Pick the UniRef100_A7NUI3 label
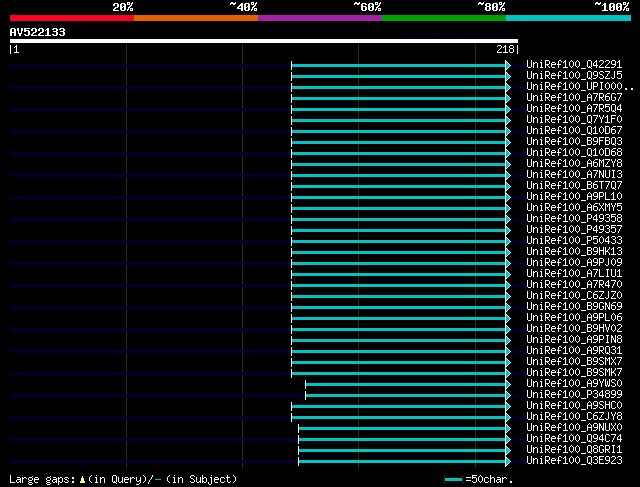 pyautogui.click(x=574, y=175)
